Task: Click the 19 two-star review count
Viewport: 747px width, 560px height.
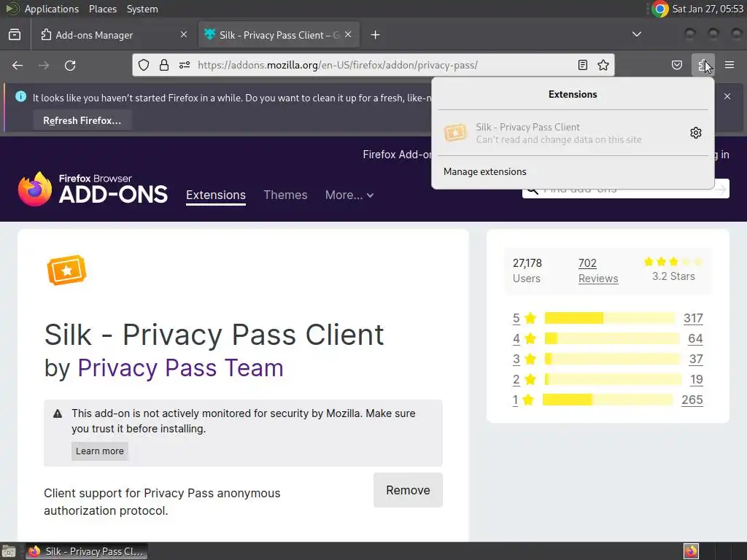Action: tap(697, 379)
